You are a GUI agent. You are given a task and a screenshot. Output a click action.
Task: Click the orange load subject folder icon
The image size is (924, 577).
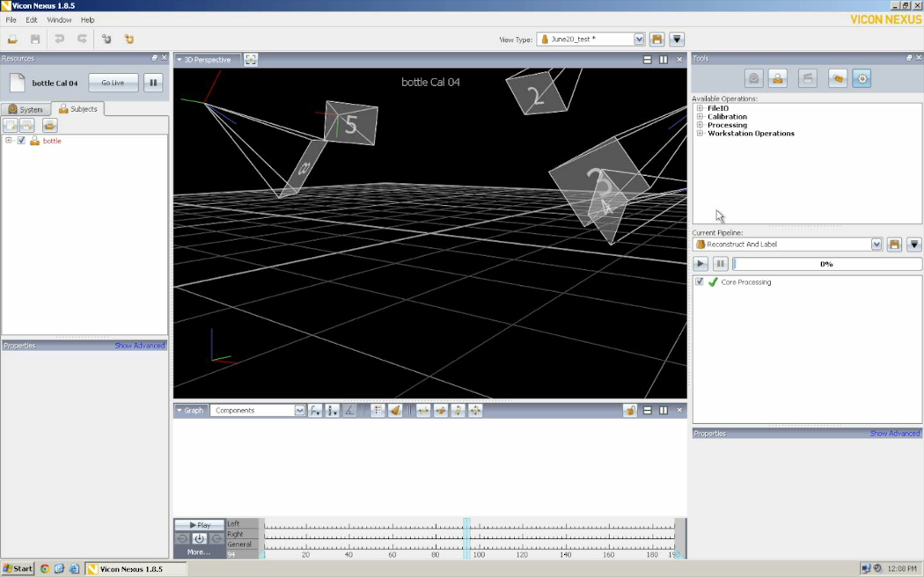50,125
